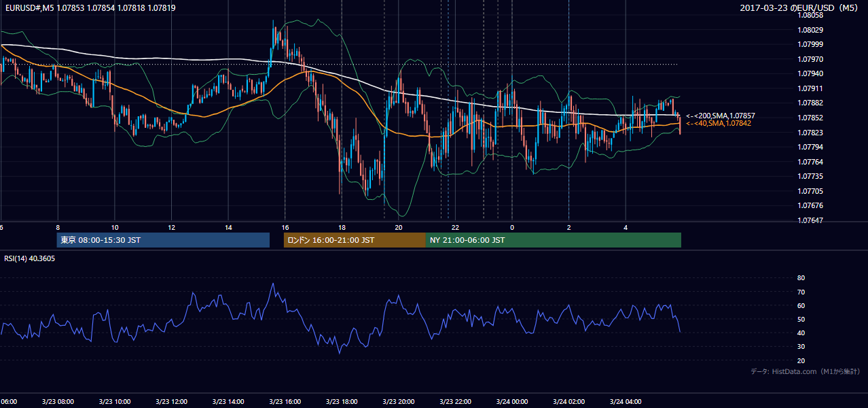Click price axis label 1.07735
868x408 pixels.
click(x=810, y=176)
